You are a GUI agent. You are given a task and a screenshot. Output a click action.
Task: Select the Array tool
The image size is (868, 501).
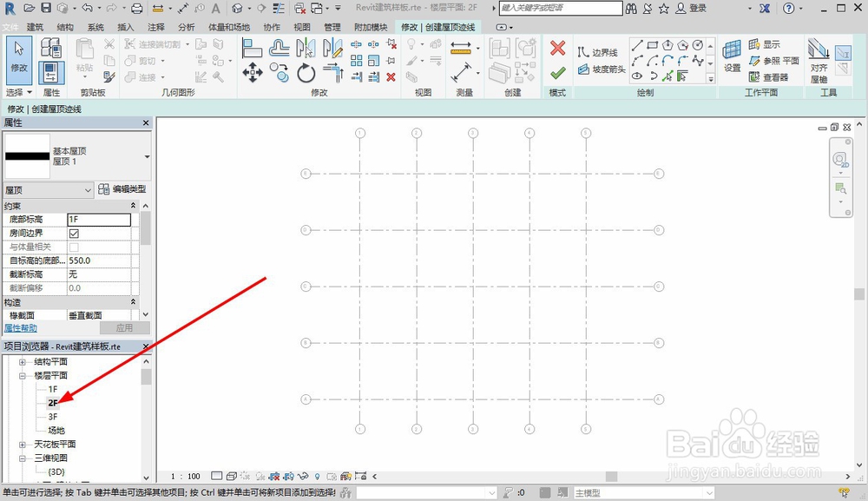357,60
